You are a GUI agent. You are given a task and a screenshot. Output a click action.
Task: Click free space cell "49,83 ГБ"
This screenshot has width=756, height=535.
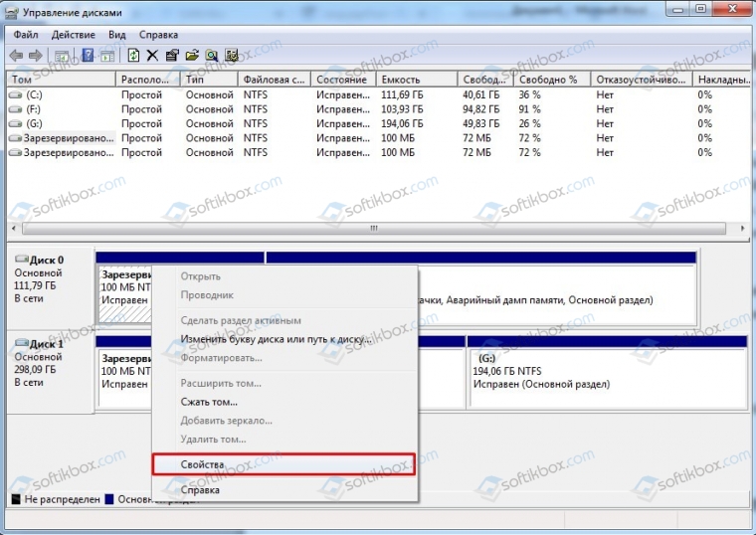pyautogui.click(x=481, y=124)
